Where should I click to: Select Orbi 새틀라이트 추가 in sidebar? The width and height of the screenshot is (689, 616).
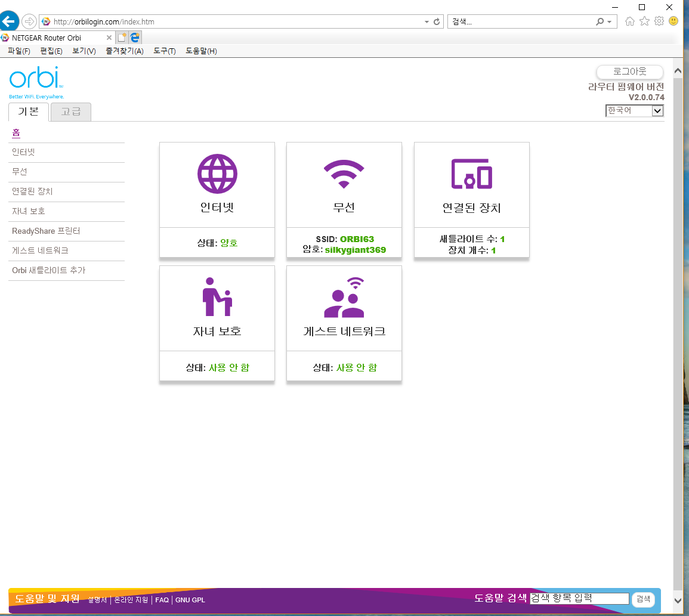click(x=49, y=270)
